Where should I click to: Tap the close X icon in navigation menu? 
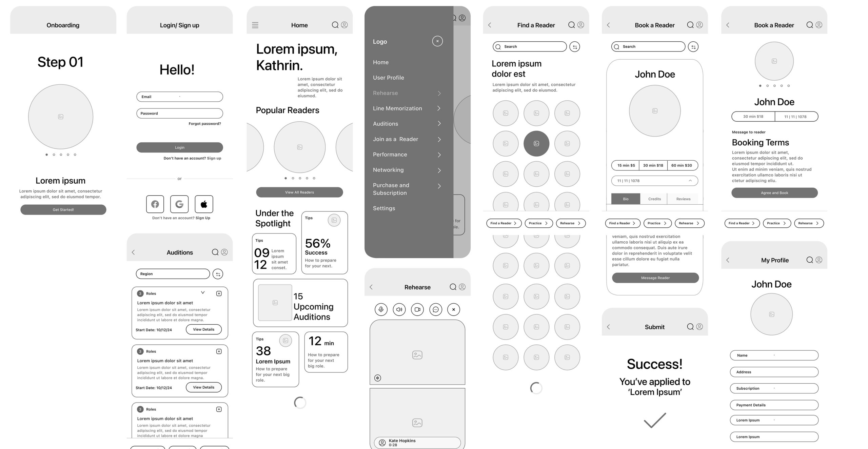point(437,41)
